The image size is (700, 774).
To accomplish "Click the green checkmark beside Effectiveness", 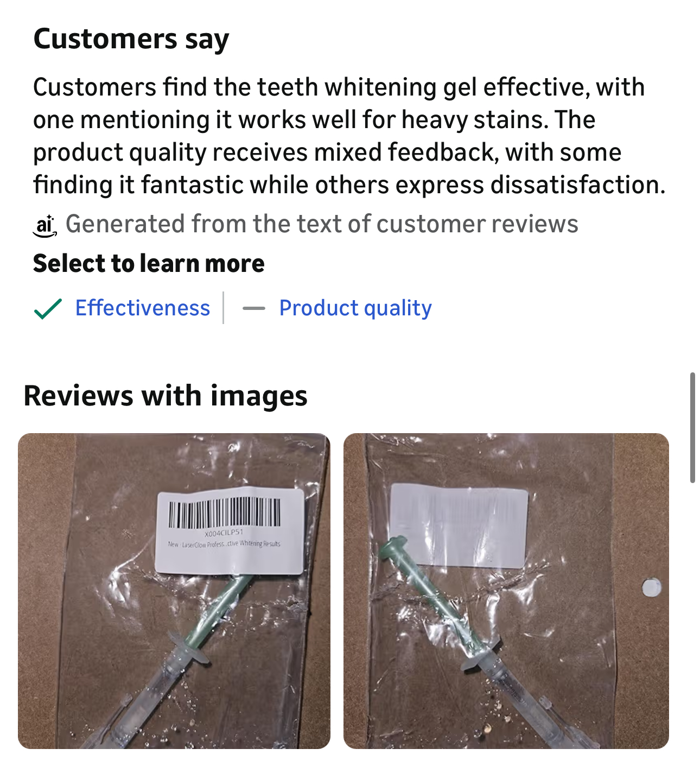I will 48,308.
